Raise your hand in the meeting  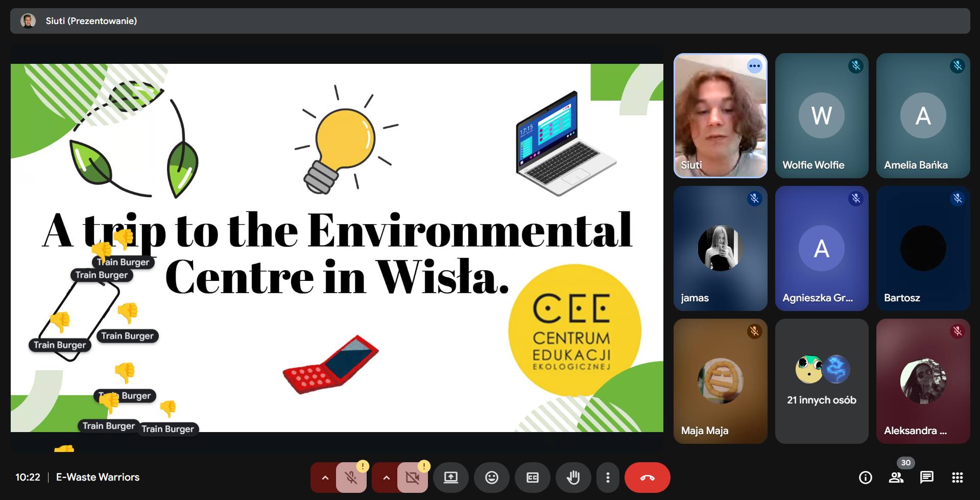click(573, 478)
